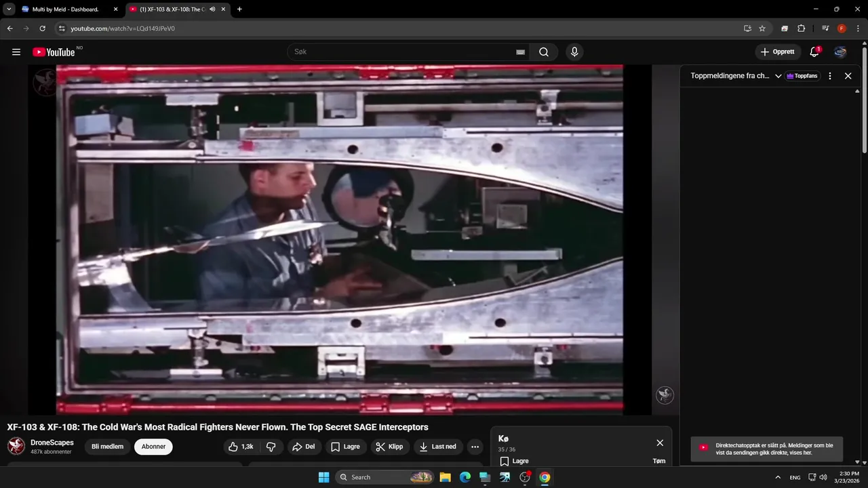The height and width of the screenshot is (488, 868).
Task: Click the Bli medlem join button
Action: coord(107,447)
